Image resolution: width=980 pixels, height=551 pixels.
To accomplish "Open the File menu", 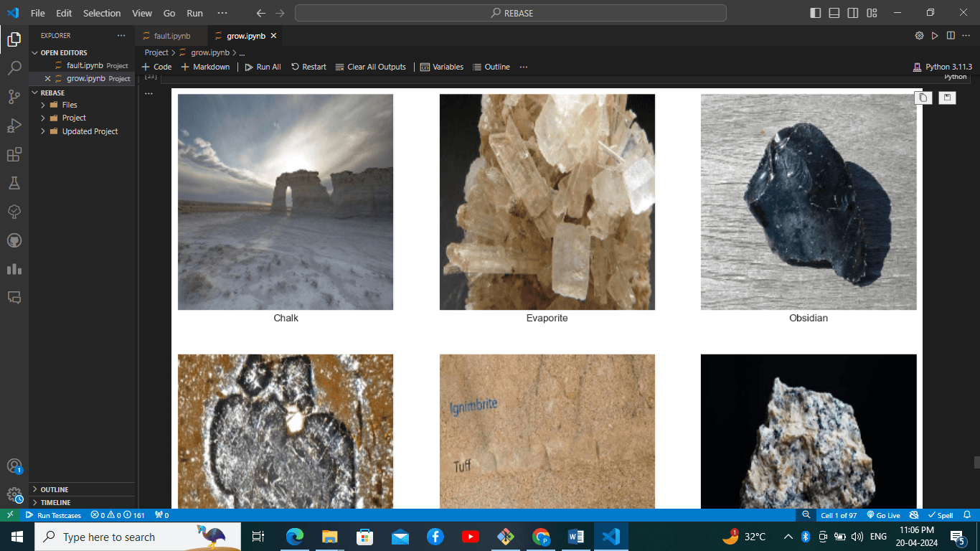I will [x=37, y=13].
